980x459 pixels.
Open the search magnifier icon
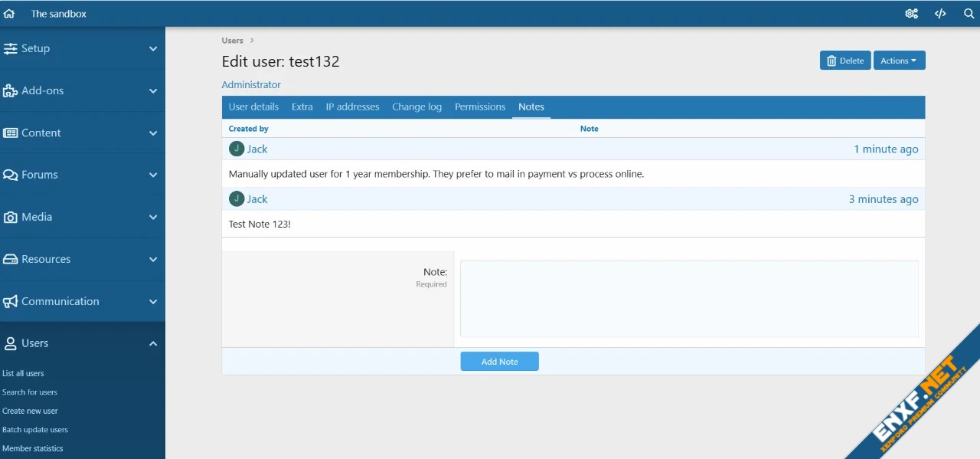(969, 14)
